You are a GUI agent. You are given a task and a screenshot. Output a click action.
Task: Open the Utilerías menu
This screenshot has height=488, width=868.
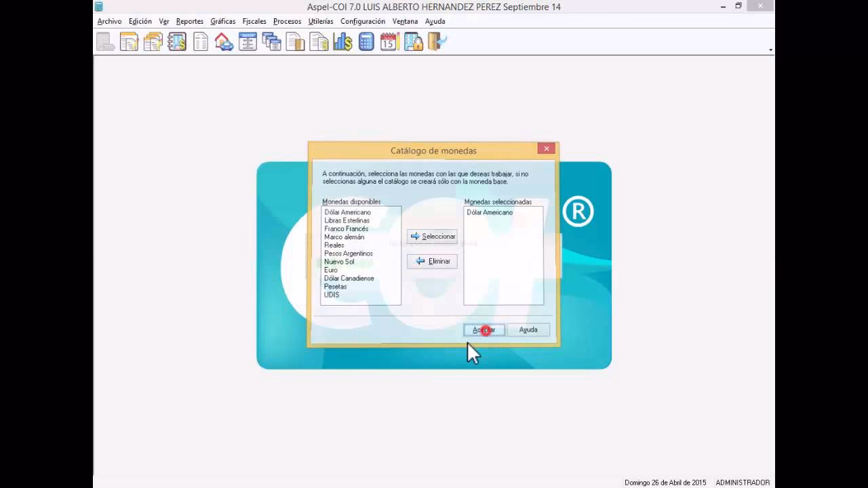coord(321,22)
